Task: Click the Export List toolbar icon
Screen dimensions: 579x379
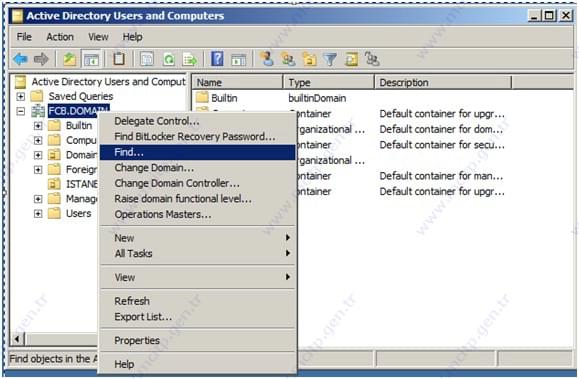Action: [x=190, y=59]
